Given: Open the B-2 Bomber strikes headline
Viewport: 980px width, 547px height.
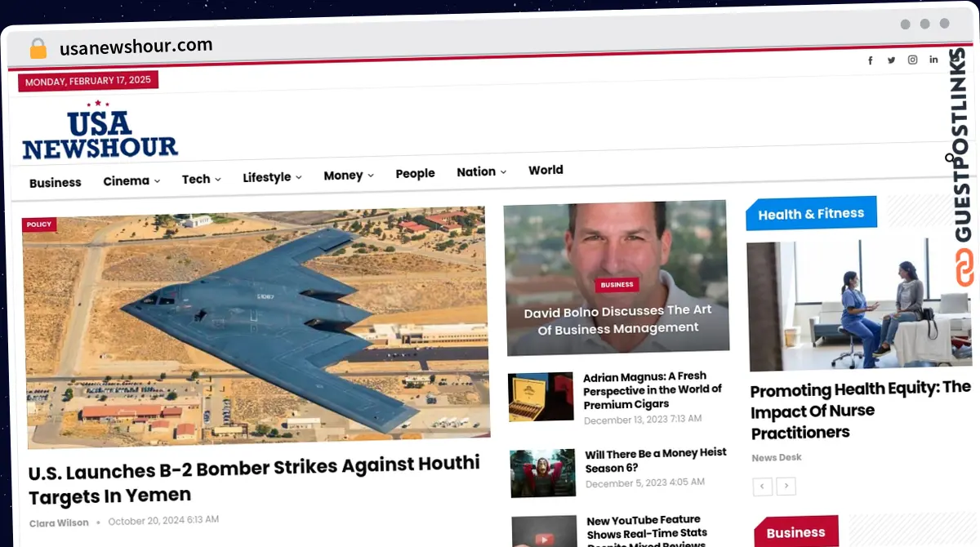Looking at the screenshot, I should point(255,480).
